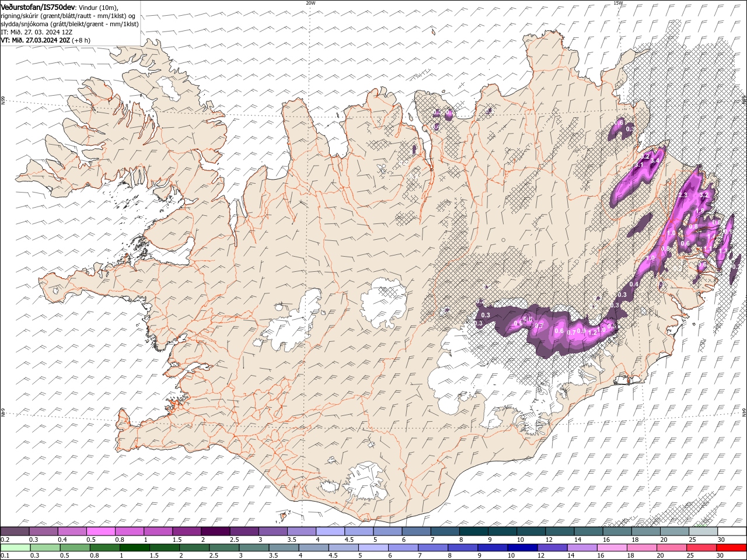Click the '15W' longitude label

(x=617, y=3)
